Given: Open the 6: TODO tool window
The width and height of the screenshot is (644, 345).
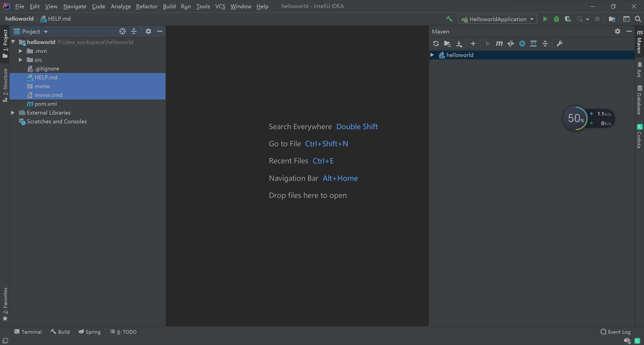Looking at the screenshot, I should [x=123, y=332].
